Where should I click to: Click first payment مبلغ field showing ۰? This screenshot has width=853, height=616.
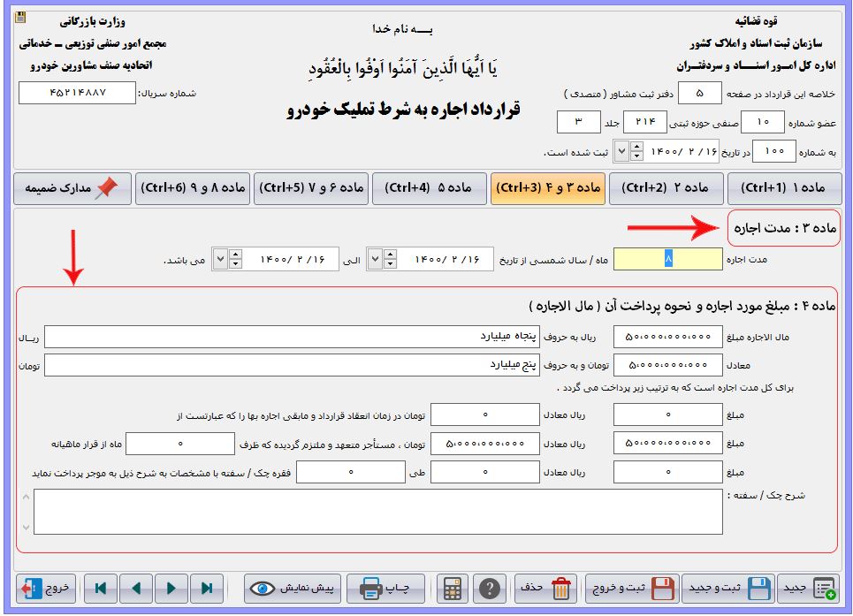coord(668,414)
